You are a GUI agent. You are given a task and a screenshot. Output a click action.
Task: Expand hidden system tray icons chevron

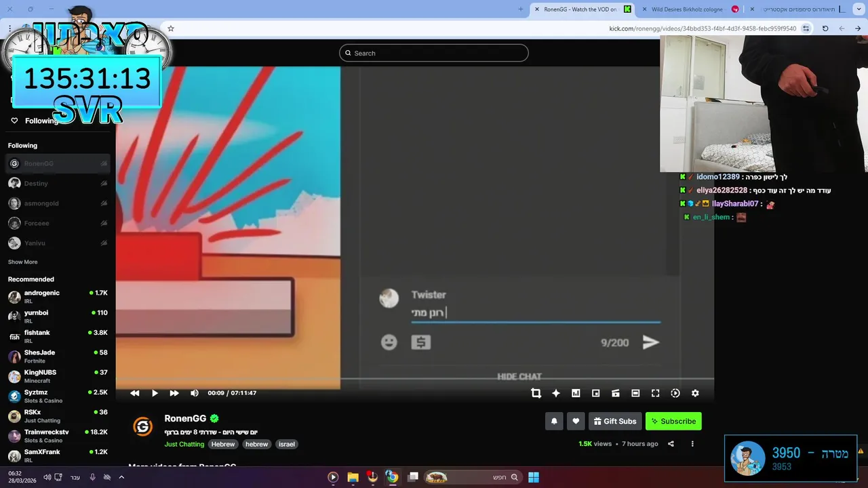[x=121, y=477]
